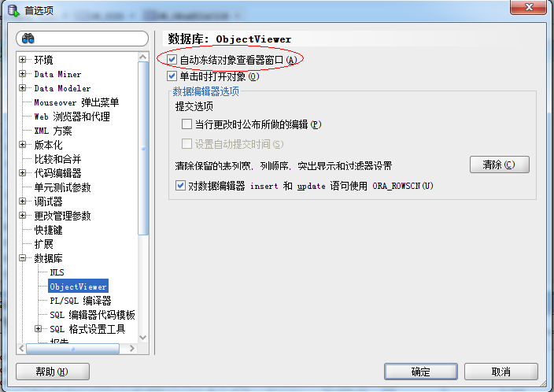The image size is (554, 392).
Task: Expand the 代码编辑器 tree node
Action: tap(23, 173)
